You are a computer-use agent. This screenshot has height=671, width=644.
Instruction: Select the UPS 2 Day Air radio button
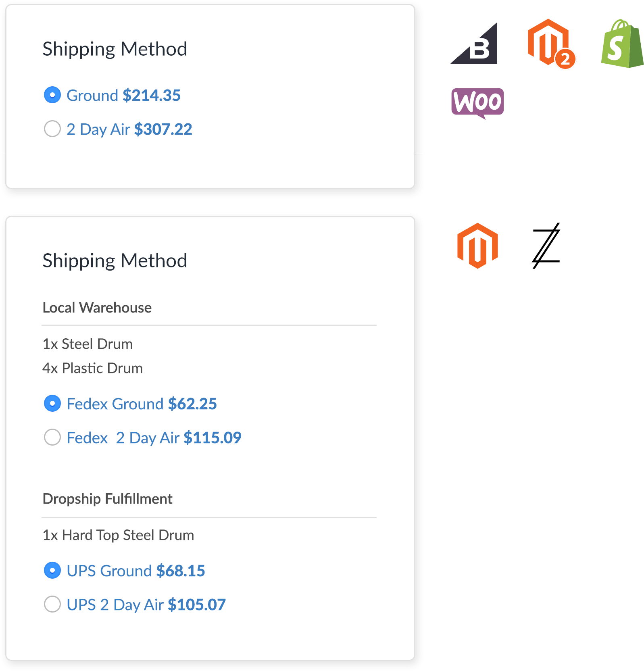tap(52, 604)
